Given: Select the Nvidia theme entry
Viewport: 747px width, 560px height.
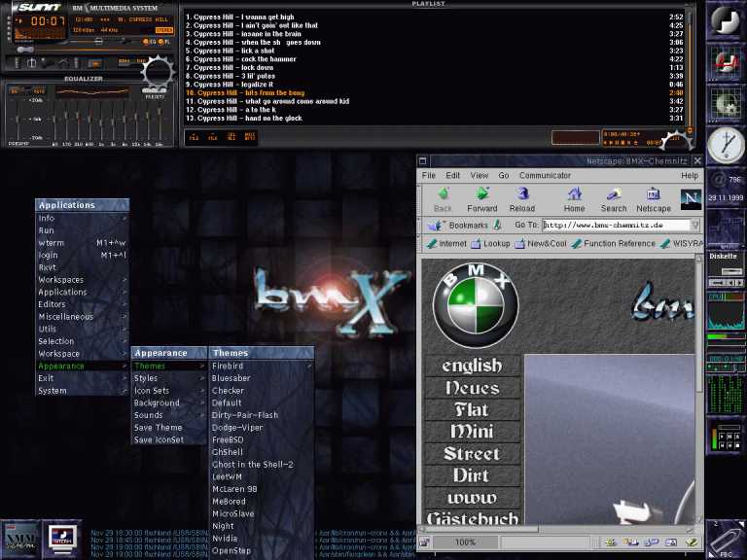Looking at the screenshot, I should tap(261, 539).
